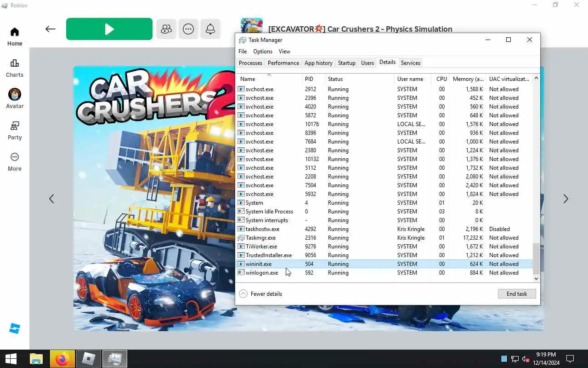Image resolution: width=588 pixels, height=368 pixels.
Task: Switch to the Processes tab
Action: pos(250,63)
